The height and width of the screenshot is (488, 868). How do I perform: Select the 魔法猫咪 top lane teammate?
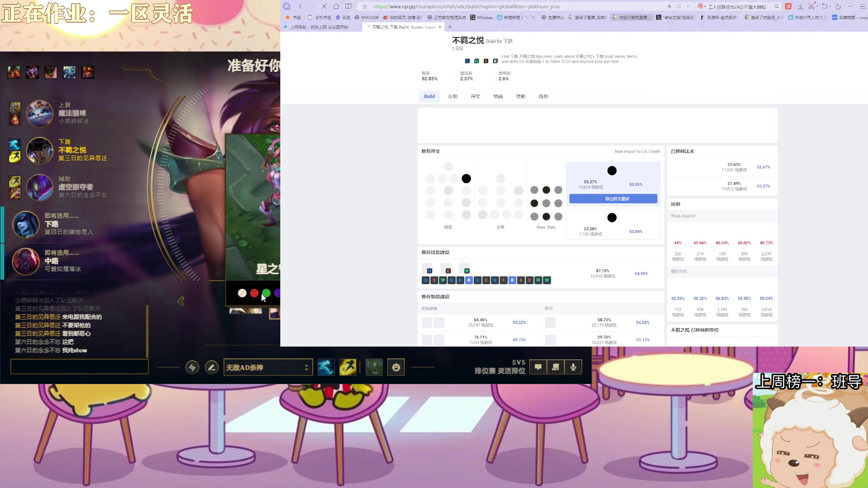40,113
